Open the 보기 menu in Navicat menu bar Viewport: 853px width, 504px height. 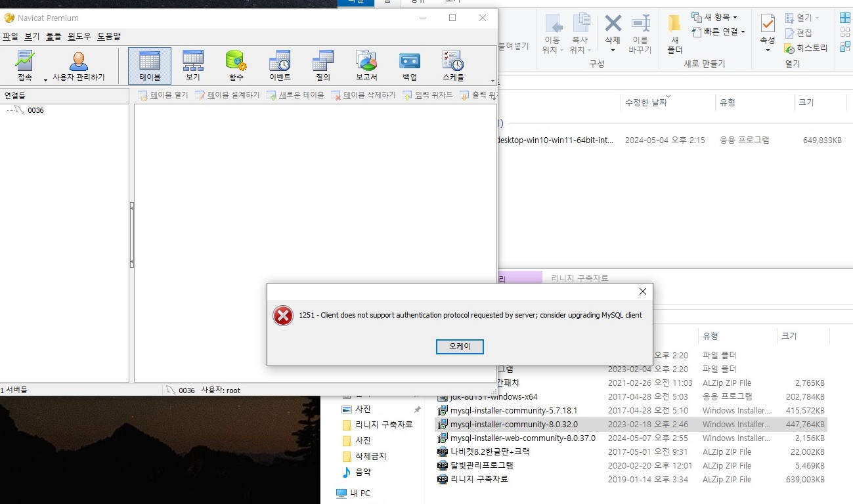coord(32,36)
